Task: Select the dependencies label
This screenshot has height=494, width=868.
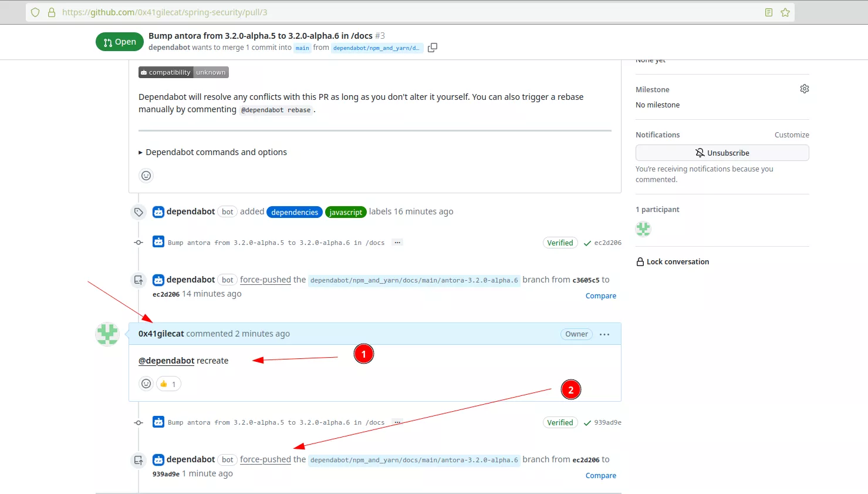Action: (295, 212)
